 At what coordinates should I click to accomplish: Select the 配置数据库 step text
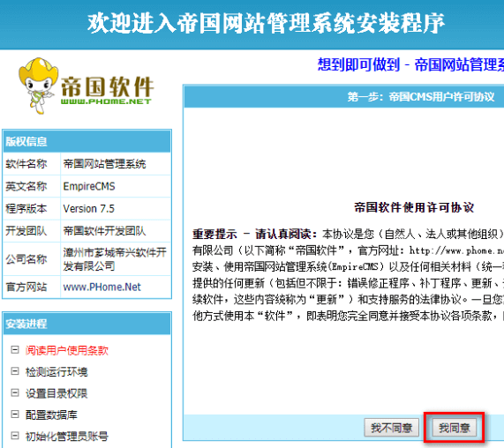coord(51,414)
